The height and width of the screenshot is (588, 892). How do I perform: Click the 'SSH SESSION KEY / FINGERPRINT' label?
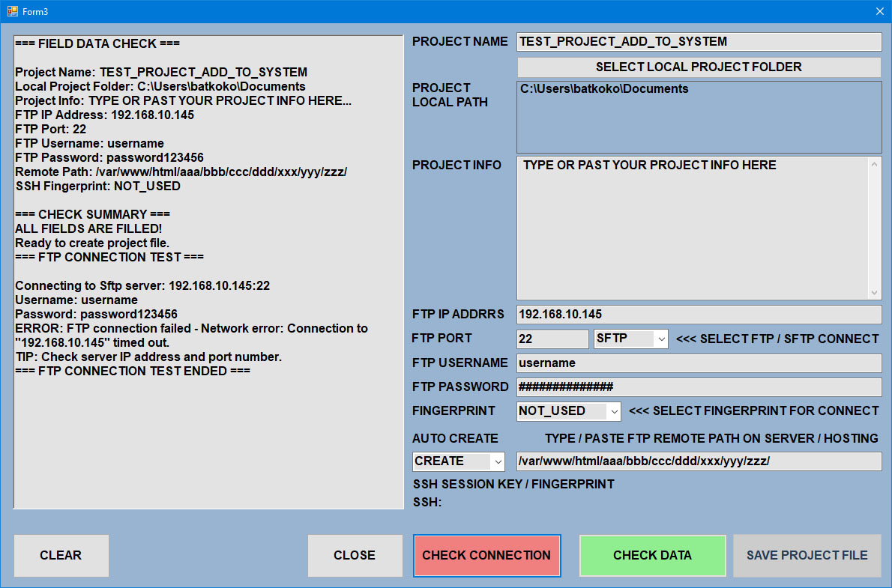(x=513, y=485)
